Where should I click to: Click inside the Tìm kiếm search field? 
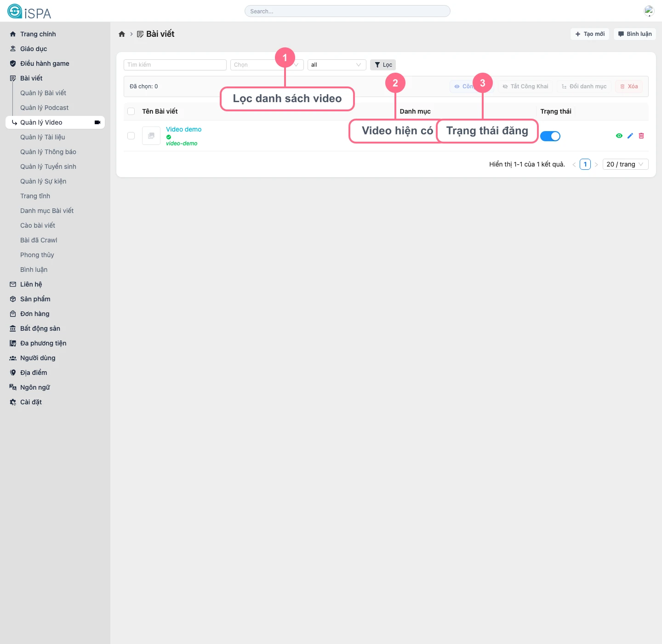coord(175,64)
